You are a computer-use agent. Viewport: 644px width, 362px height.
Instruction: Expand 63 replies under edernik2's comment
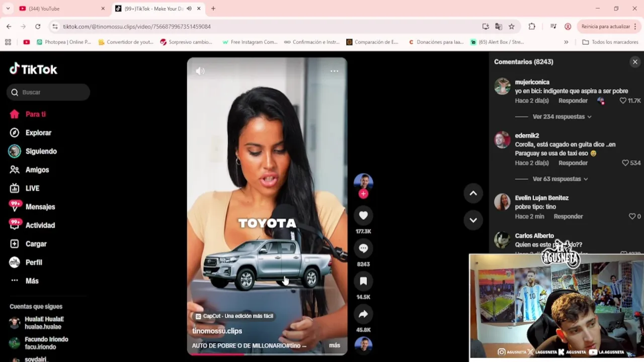point(560,179)
